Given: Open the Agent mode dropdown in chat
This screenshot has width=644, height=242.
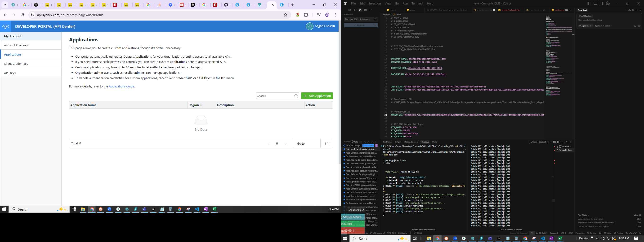Looking at the screenshot, I should [586, 26].
